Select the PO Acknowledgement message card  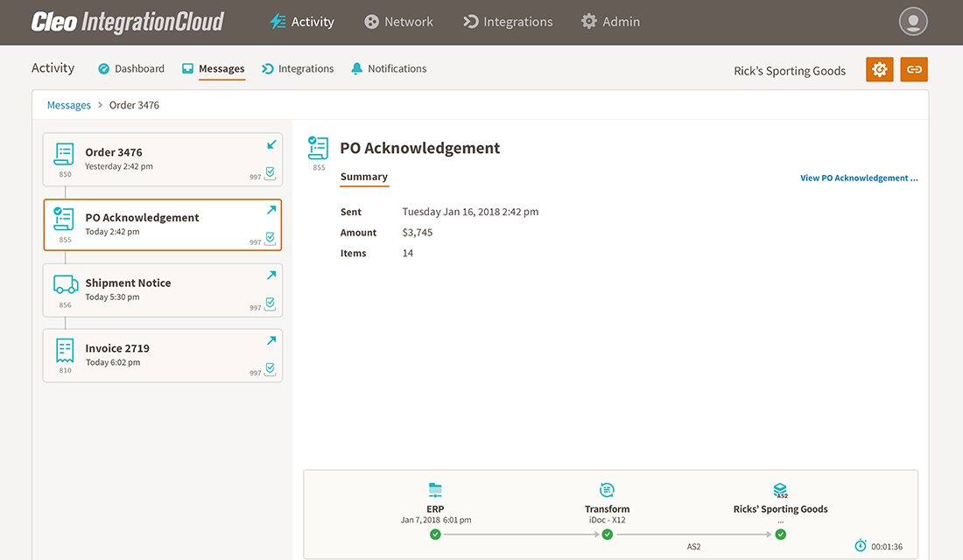163,225
